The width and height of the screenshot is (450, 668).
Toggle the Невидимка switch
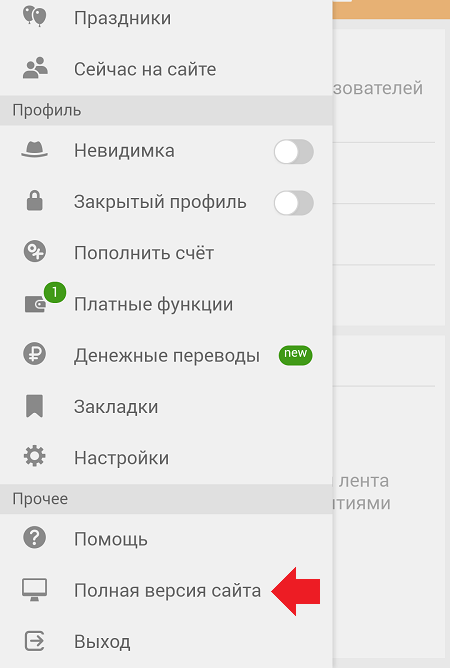(x=294, y=152)
